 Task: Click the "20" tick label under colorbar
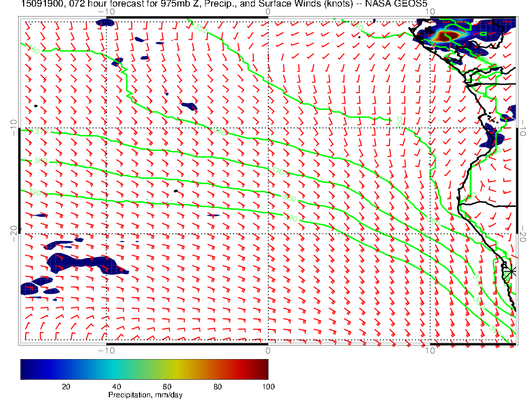(65, 386)
